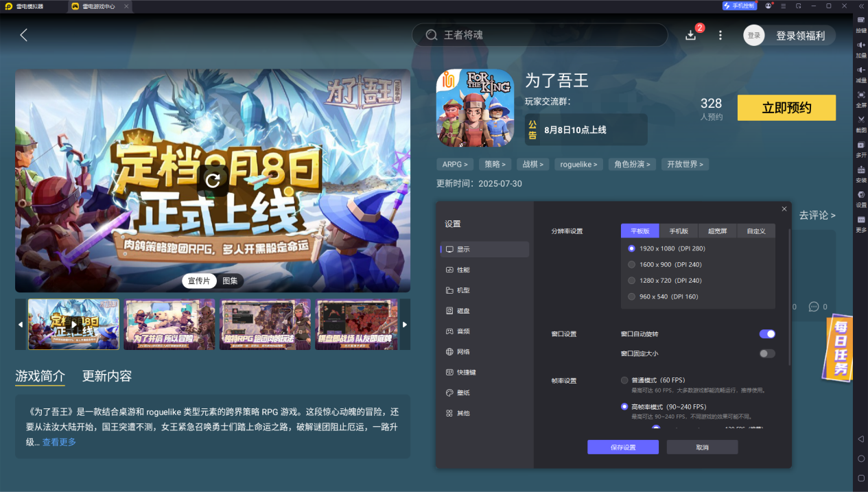
Task: Open 其他 other settings category
Action: point(485,413)
